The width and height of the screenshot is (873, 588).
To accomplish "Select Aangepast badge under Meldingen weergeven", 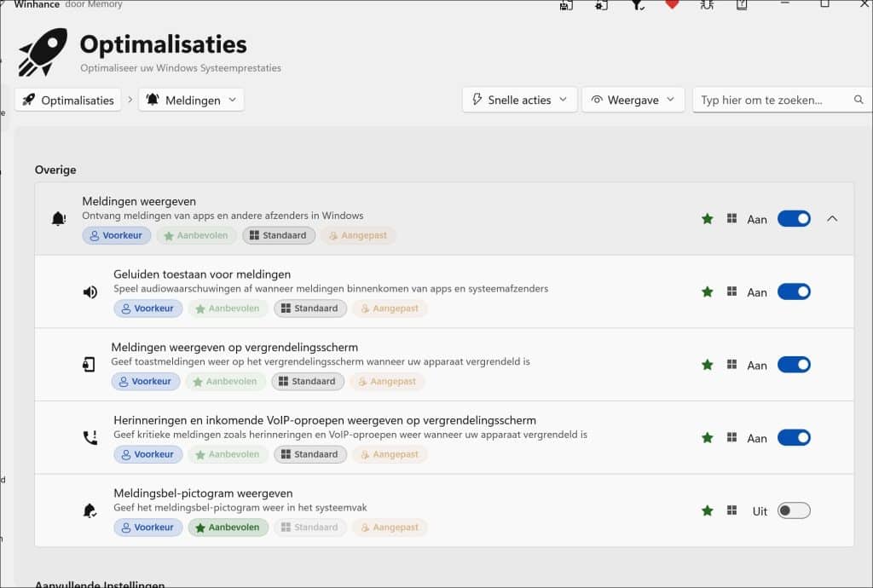I will tap(358, 235).
